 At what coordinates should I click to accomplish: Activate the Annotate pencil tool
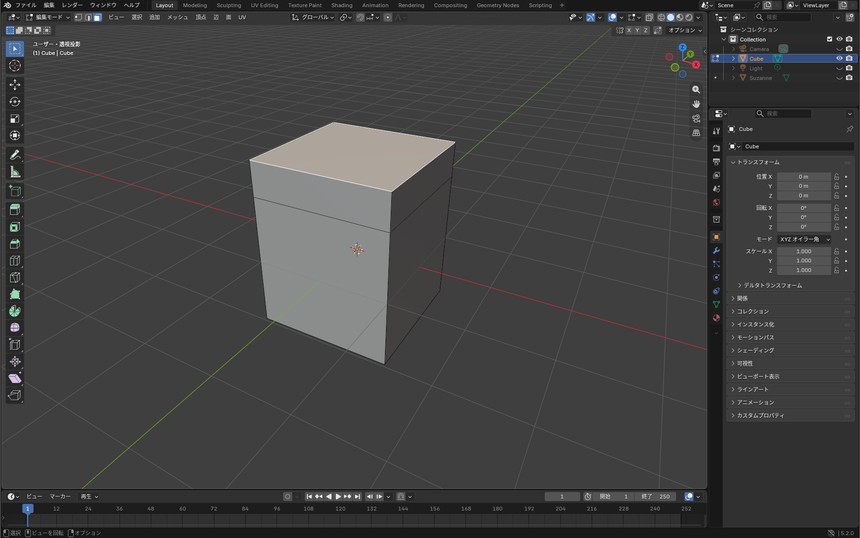pyautogui.click(x=15, y=155)
